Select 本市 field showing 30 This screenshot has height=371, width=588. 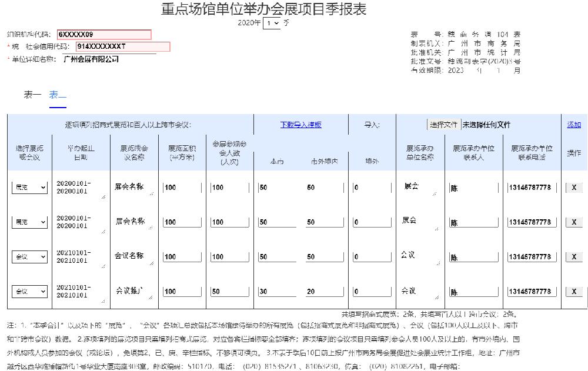(277, 292)
